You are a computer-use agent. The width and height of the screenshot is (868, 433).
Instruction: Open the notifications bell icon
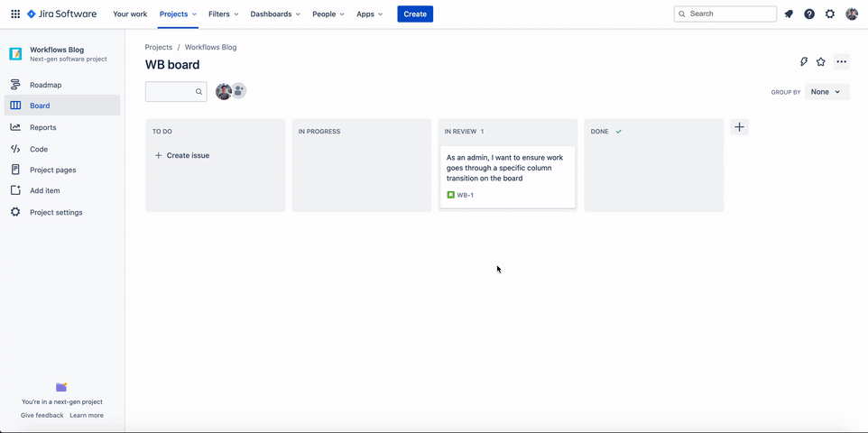[x=789, y=14]
